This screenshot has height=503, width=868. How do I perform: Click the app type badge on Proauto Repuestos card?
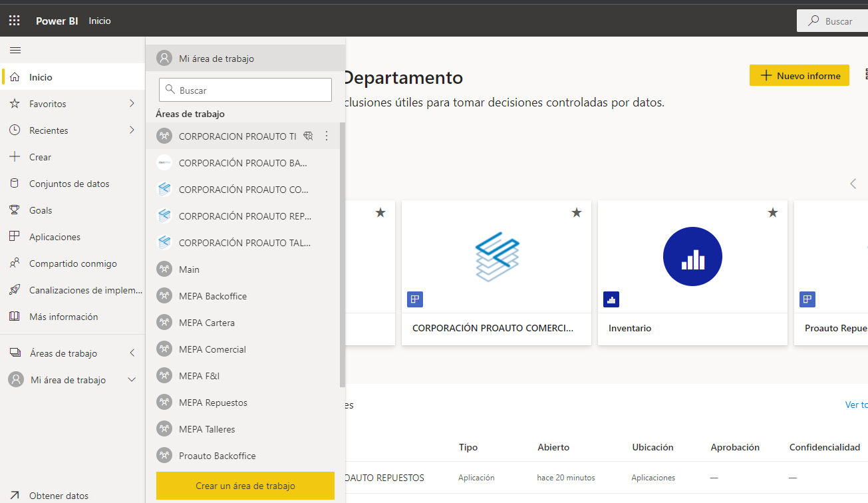click(807, 299)
